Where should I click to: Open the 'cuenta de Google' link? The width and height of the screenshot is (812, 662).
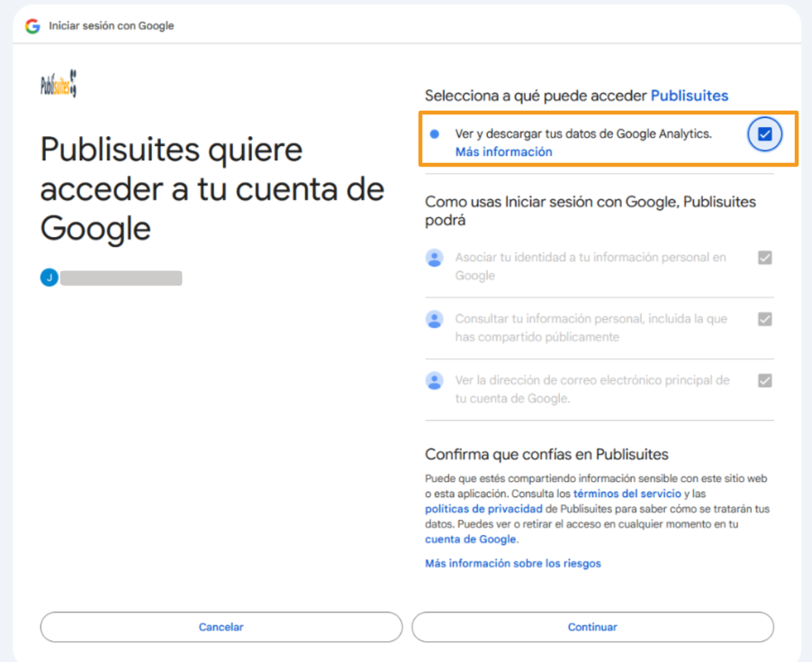471,539
